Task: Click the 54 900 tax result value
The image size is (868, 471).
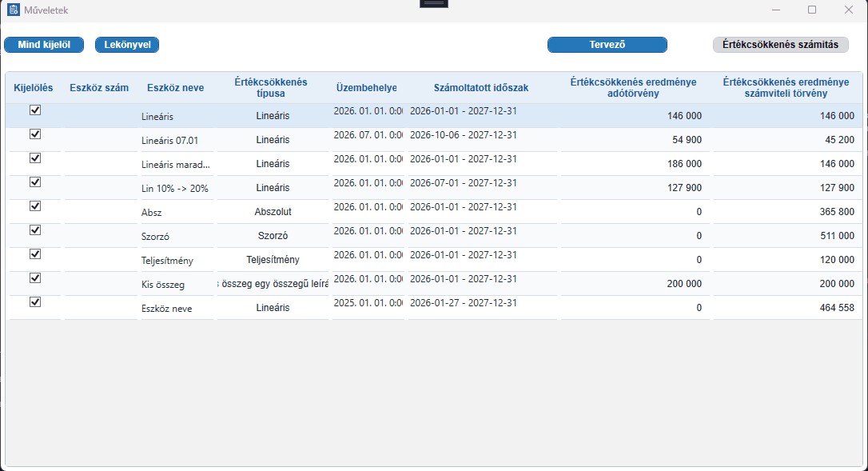Action: click(687, 140)
